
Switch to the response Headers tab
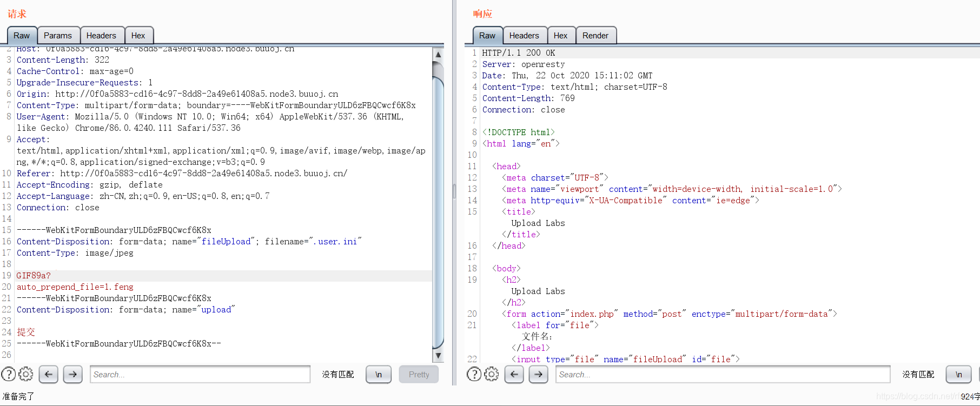(524, 36)
